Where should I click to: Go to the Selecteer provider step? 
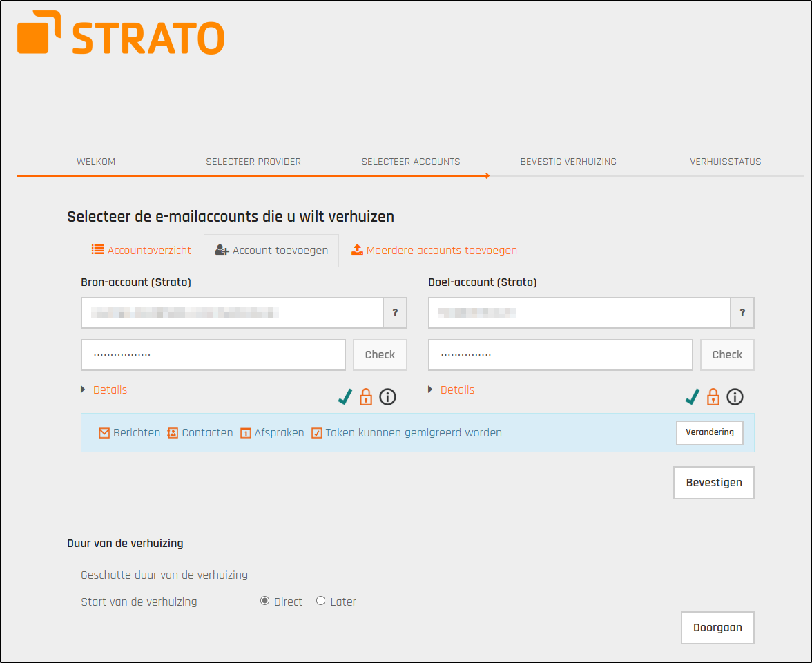[253, 162]
